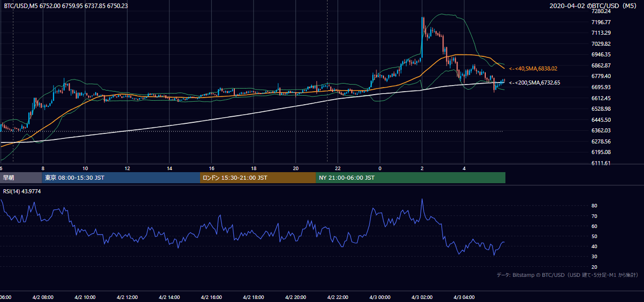Click hour tick 18 under price chart
Screen dimensions: 644x302
coord(253,168)
